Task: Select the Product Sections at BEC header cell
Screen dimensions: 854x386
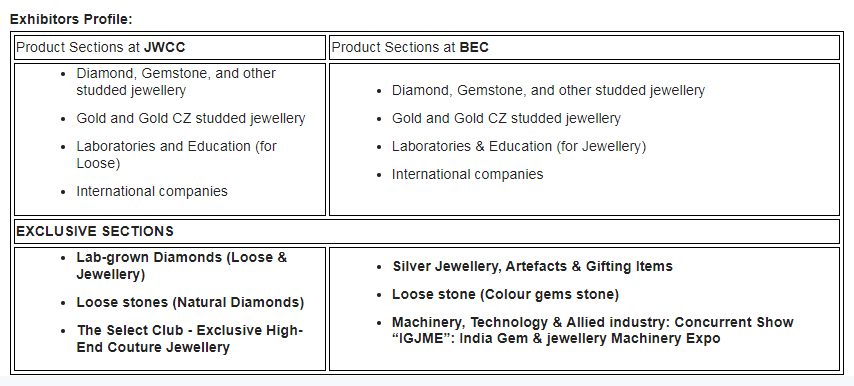Action: tap(584, 47)
